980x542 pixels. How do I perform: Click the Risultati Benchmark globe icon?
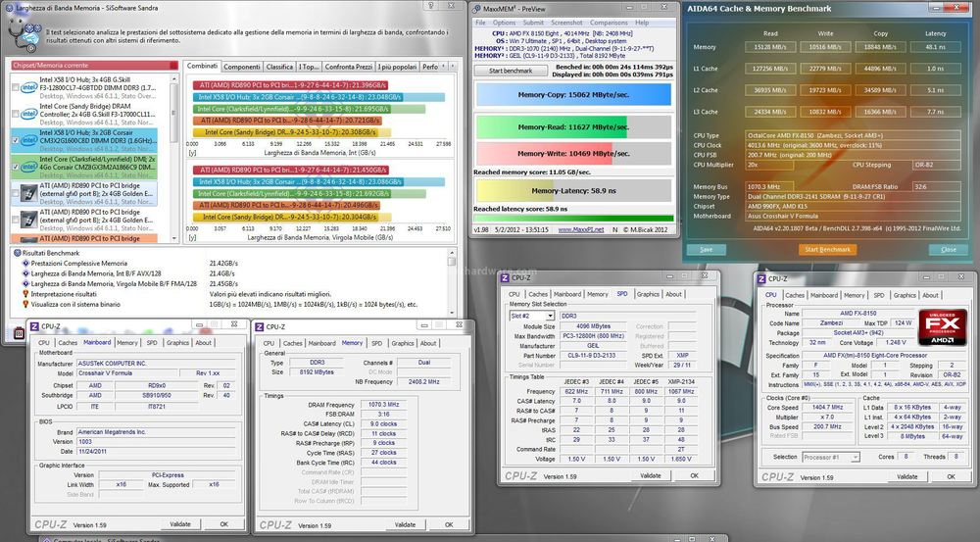(x=17, y=253)
